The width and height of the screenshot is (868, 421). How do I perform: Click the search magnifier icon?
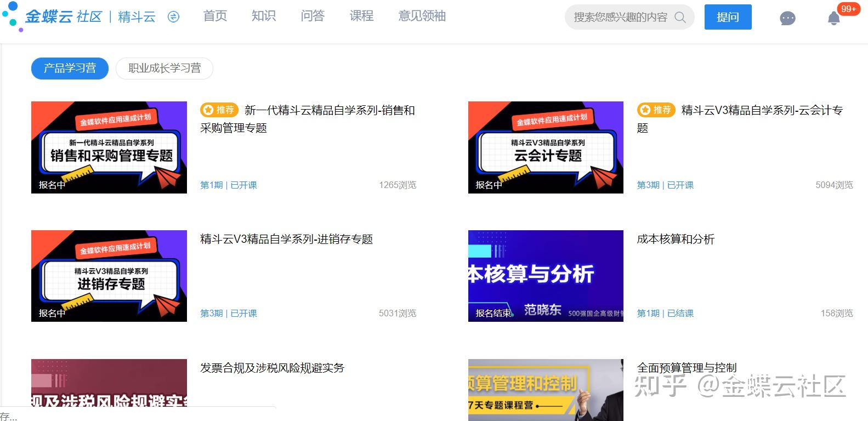[680, 17]
